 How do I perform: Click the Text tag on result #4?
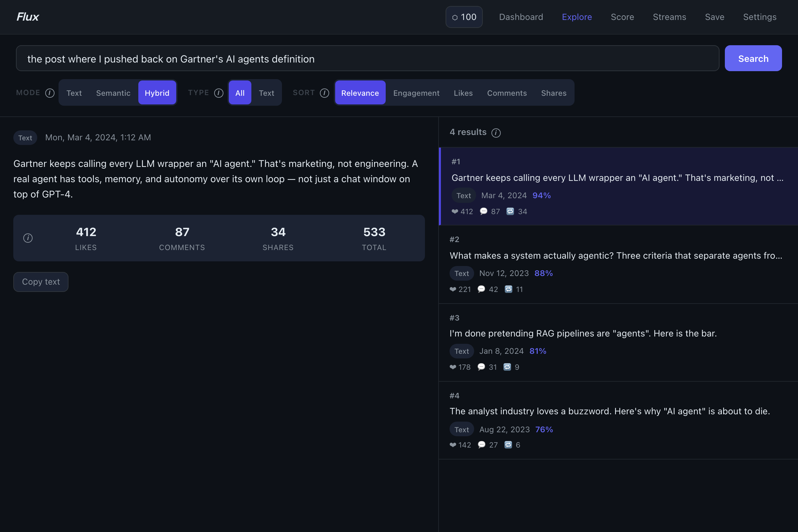pos(462,430)
